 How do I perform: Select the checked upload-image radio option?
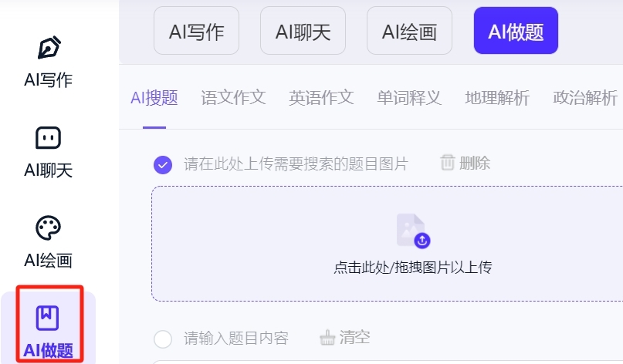[163, 165]
